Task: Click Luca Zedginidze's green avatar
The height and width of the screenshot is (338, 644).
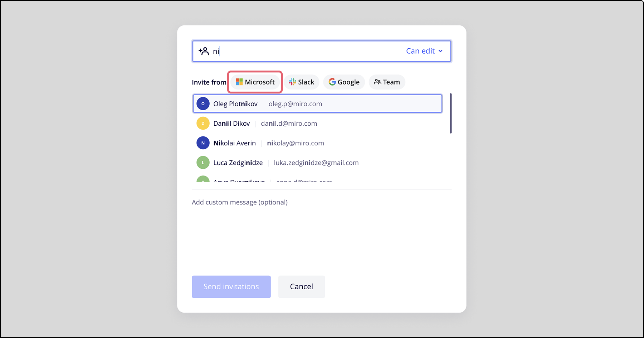Action: pyautogui.click(x=203, y=163)
